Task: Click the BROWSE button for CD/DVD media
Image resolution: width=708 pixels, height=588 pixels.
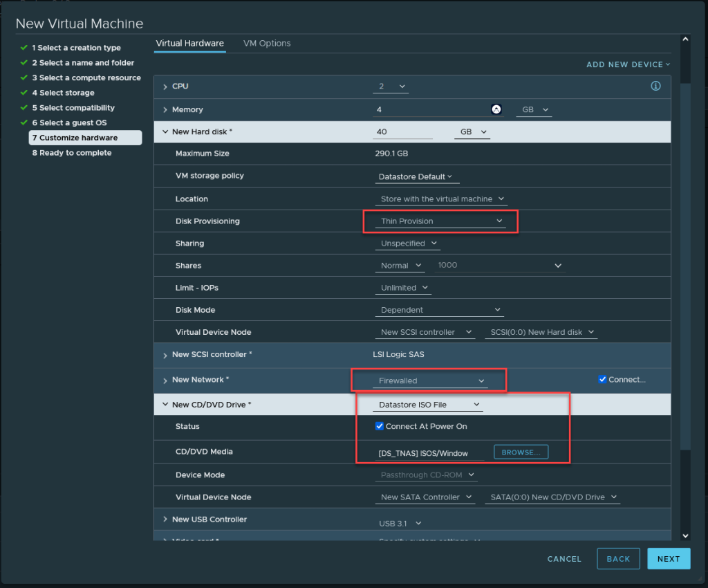Action: pos(521,452)
